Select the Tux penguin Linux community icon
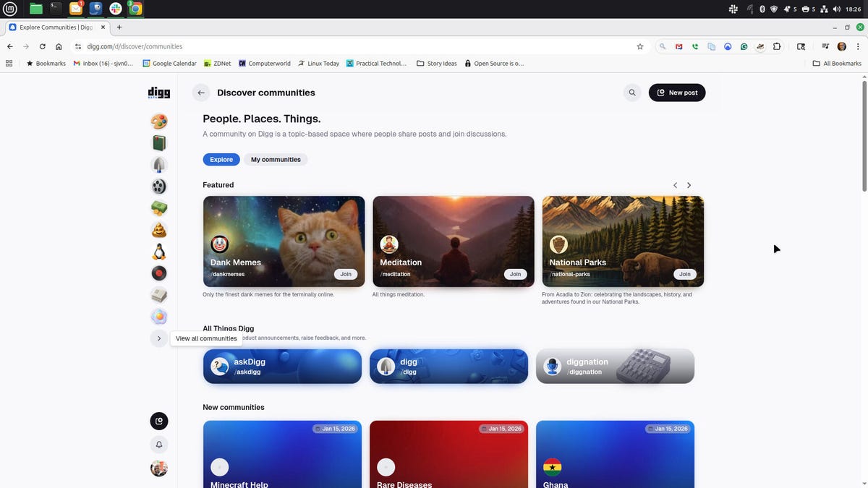Viewport: 868px width, 488px height. pyautogui.click(x=158, y=251)
